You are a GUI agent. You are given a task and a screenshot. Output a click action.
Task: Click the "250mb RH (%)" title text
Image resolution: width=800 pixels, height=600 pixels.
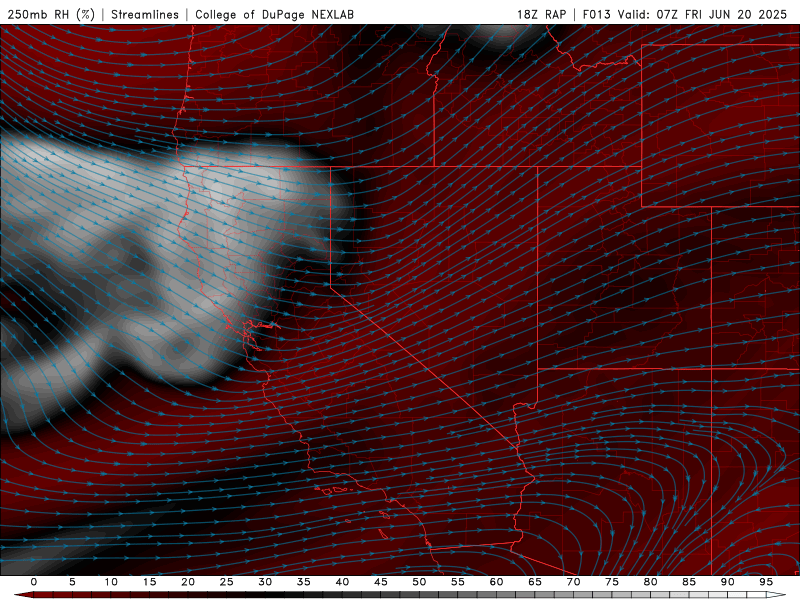(x=51, y=14)
